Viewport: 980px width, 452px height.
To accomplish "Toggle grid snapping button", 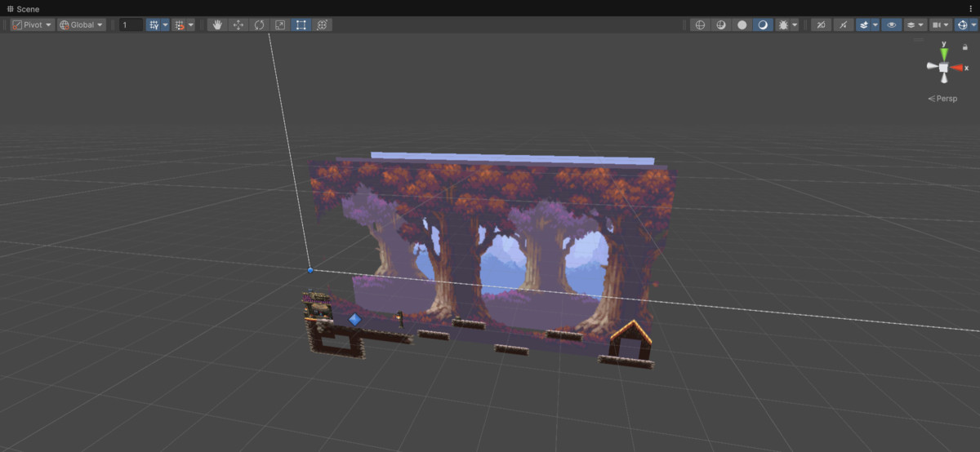I will click(154, 24).
